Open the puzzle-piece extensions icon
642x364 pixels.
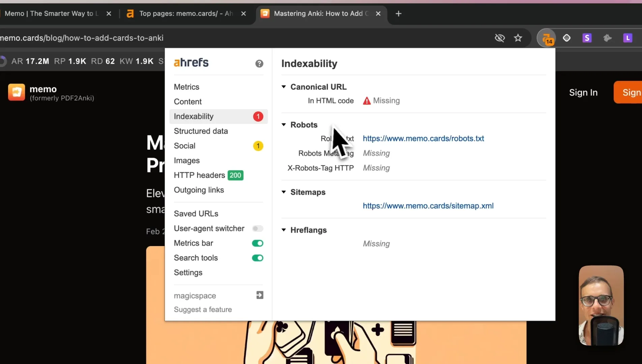click(607, 38)
